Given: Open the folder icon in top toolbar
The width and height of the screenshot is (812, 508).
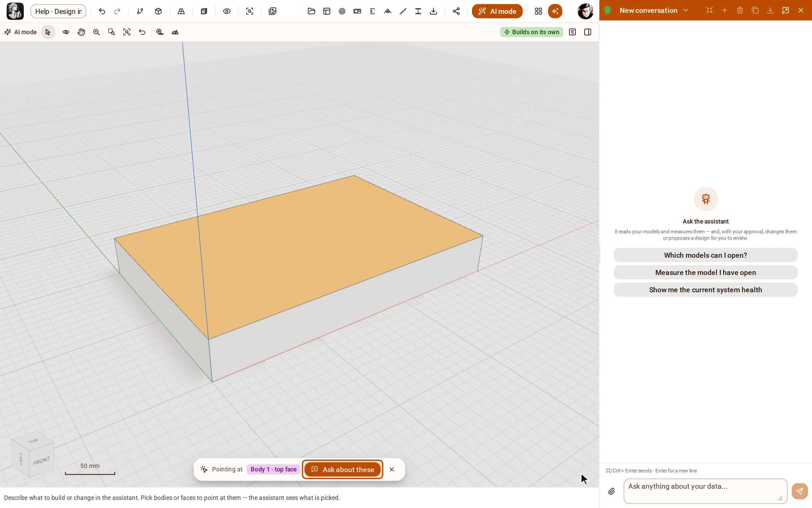Looking at the screenshot, I should 311,11.
